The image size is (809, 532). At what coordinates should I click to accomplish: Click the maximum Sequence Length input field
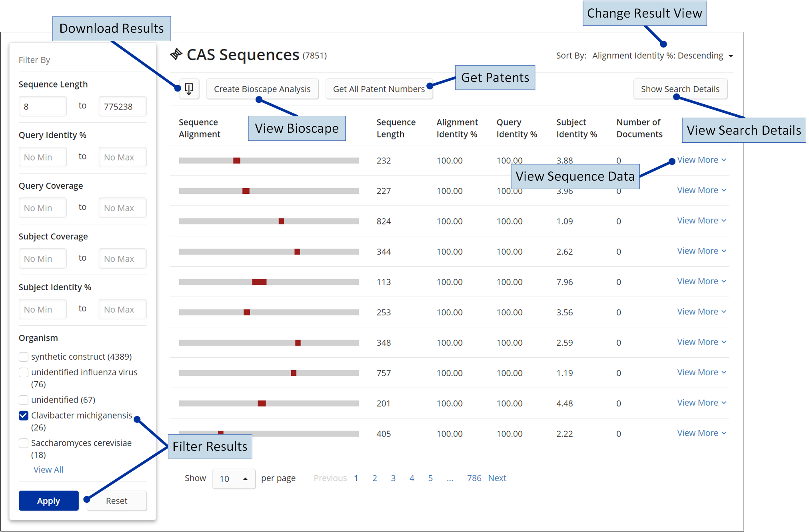pos(122,106)
